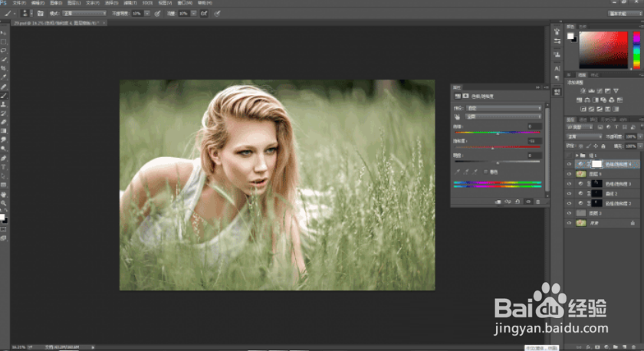Reset Hue/Saturation to adjustment defaults
The image size is (644, 351).
click(x=517, y=202)
